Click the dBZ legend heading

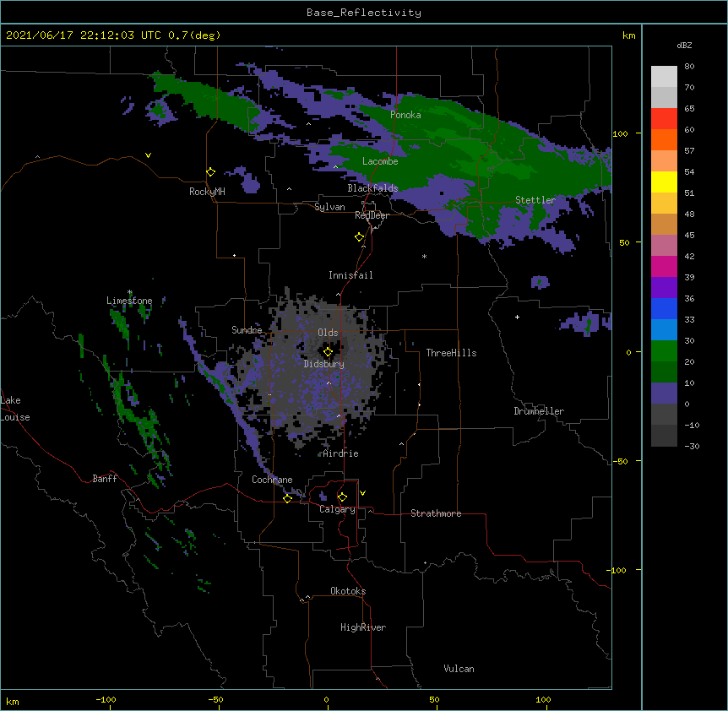[684, 45]
